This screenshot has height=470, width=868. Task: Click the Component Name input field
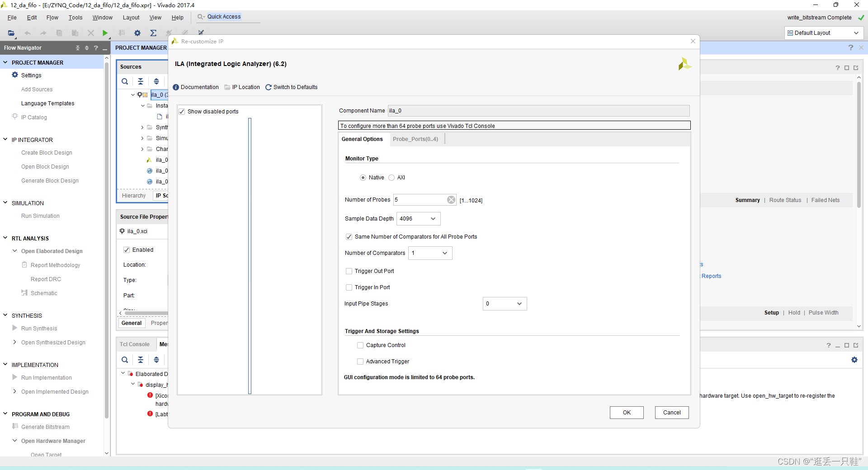click(x=538, y=111)
